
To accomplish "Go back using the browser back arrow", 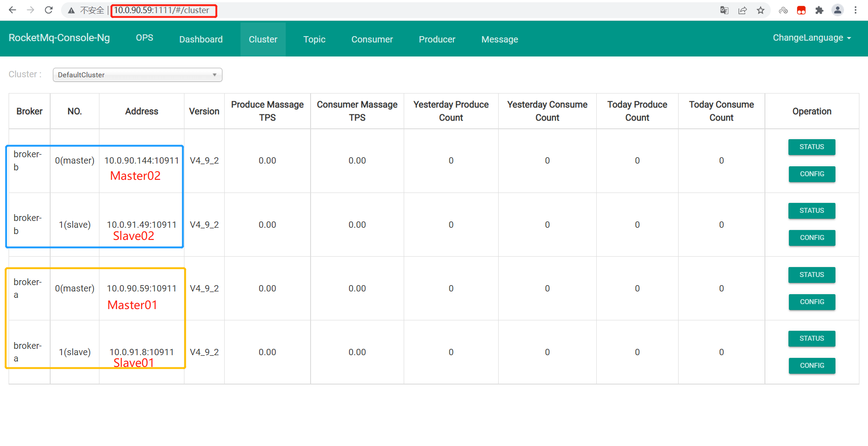I will (12, 10).
